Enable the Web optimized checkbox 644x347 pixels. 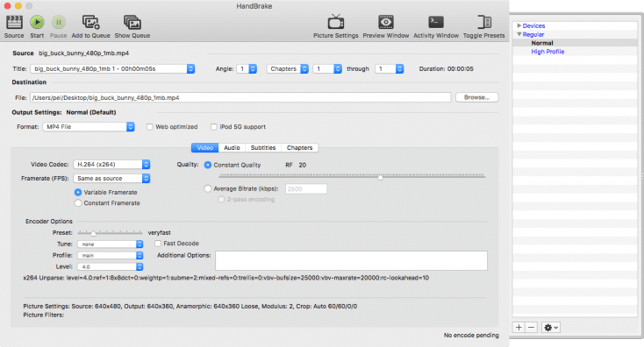click(150, 127)
